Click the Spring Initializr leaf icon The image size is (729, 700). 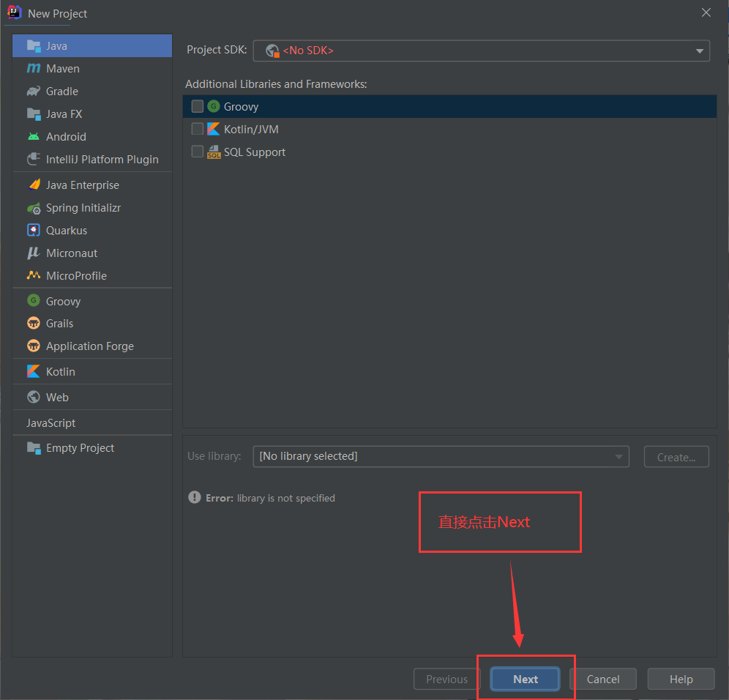pos(34,208)
